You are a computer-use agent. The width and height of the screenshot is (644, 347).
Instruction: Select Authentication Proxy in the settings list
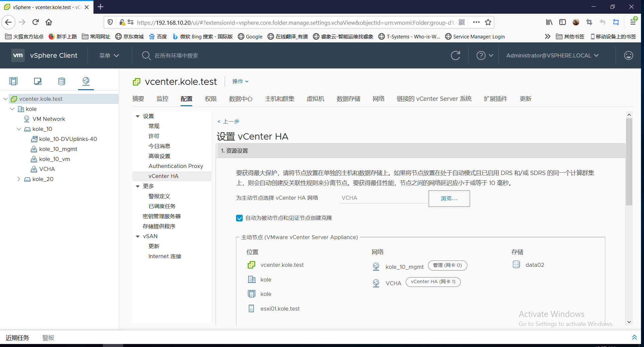[x=175, y=166]
